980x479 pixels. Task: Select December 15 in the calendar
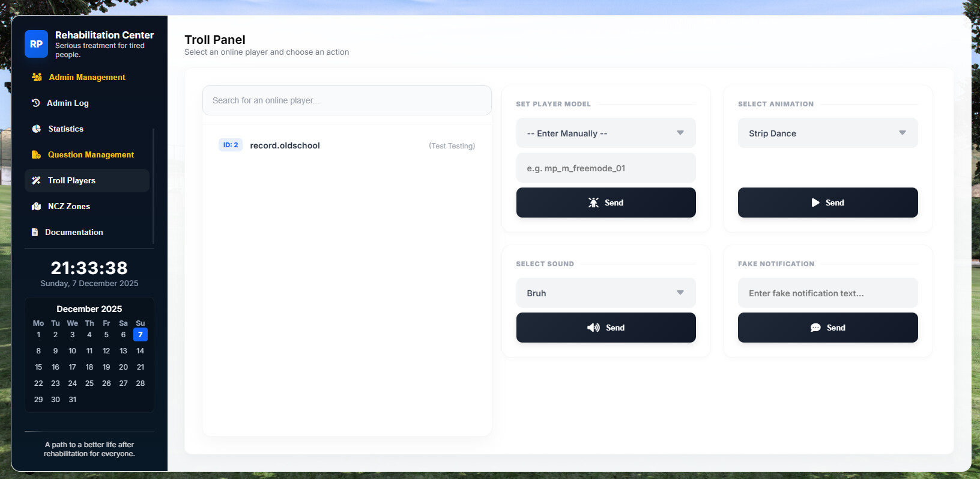38,367
